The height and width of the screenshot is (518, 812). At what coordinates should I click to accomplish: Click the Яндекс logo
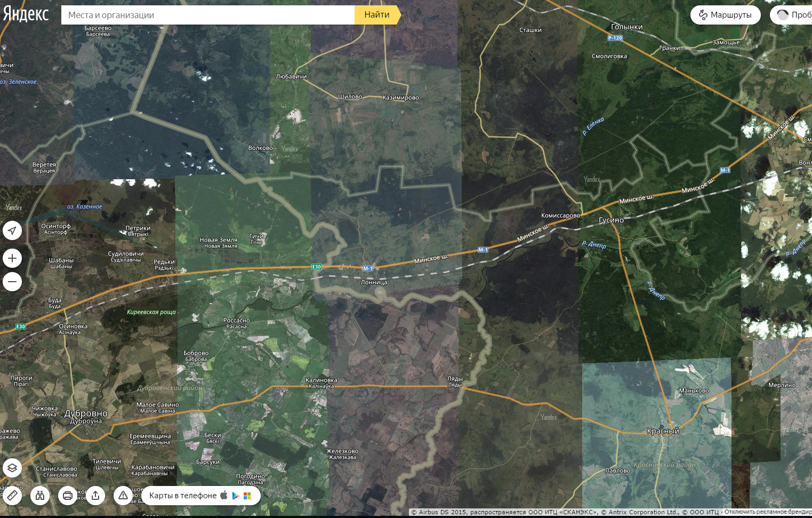(26, 14)
